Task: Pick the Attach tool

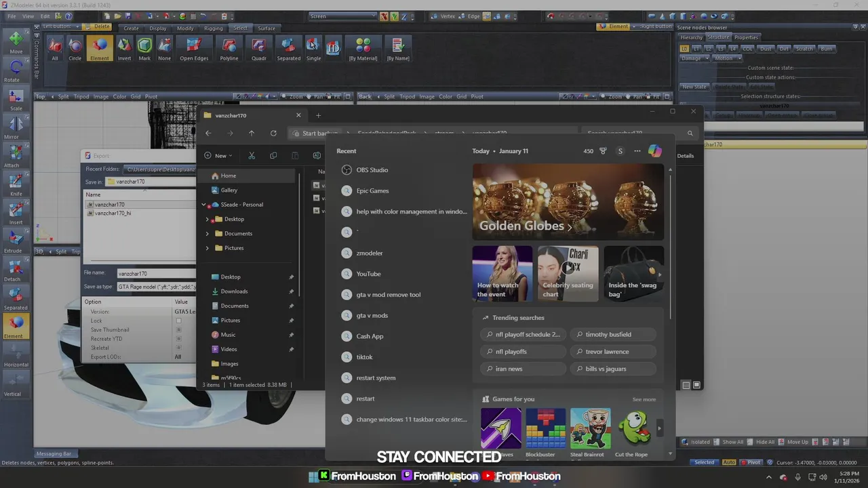Action: [15, 156]
